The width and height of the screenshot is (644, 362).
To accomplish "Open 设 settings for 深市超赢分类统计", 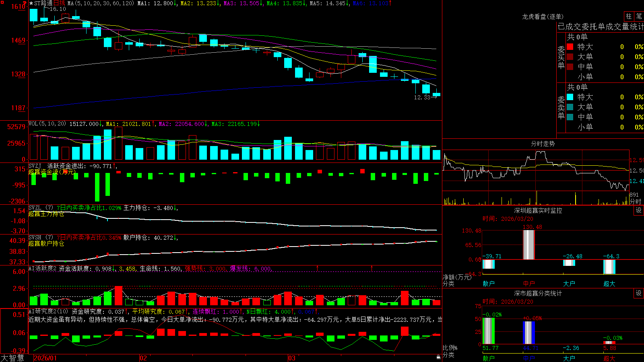I will 639,293.
